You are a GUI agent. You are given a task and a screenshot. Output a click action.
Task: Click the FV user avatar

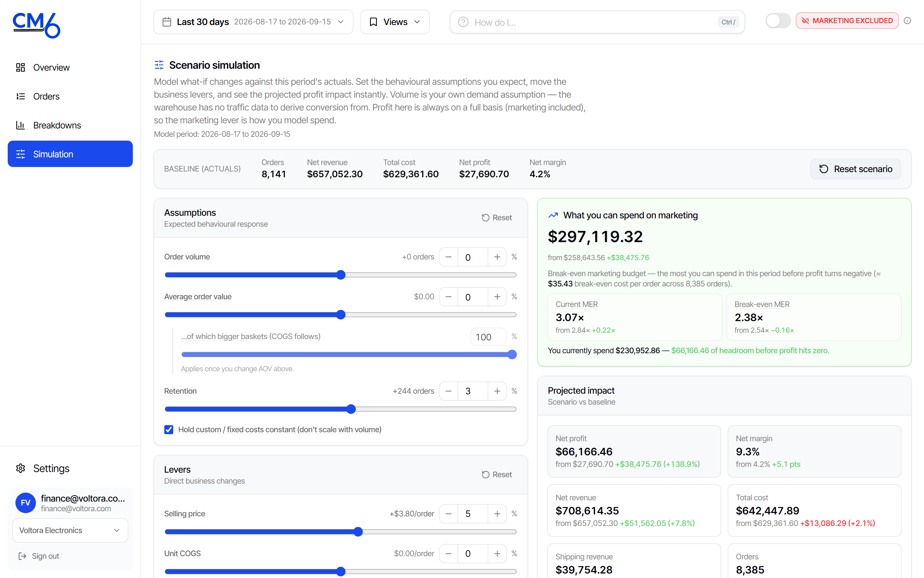26,503
